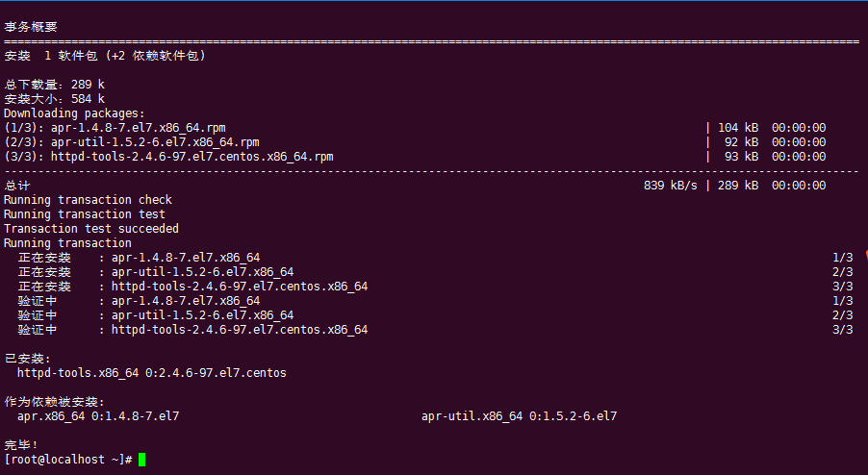
Task: Click the httpd-tools-2.4.6-97.el7.centos.x86_64.rpm download line
Action: point(415,157)
